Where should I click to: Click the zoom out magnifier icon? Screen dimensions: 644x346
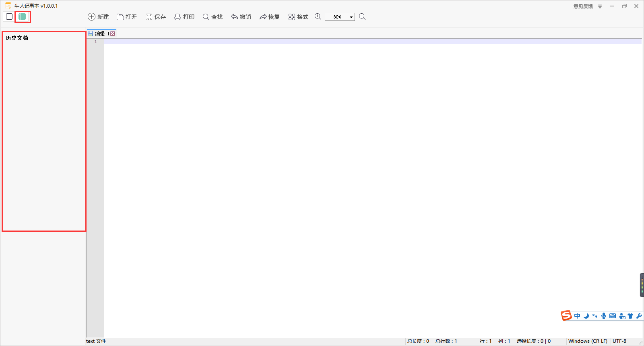pos(362,16)
